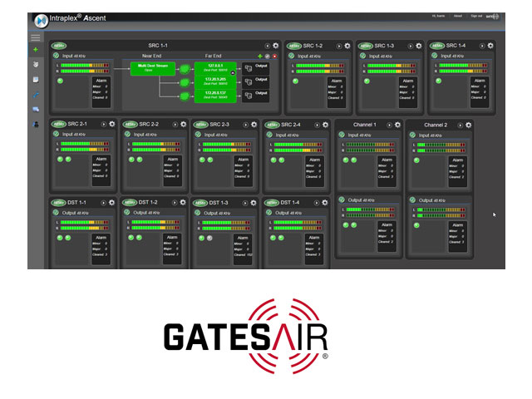The width and height of the screenshot is (532, 399).
Task: Expand the SRC 1-4 panel with its arrow
Action: point(482,46)
